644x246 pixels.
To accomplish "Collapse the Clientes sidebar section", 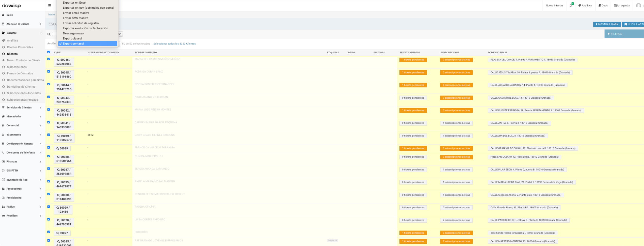I will [x=22, y=33].
